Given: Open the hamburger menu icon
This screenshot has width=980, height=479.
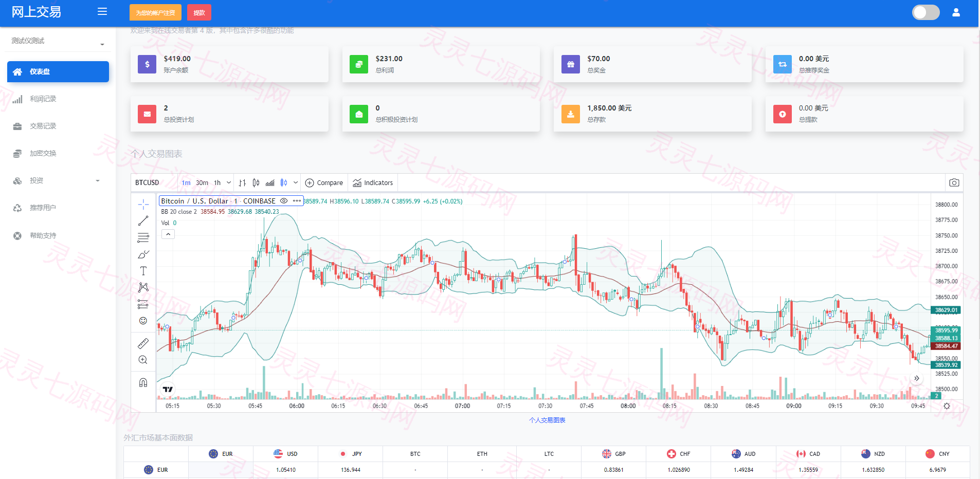Looking at the screenshot, I should tap(102, 12).
